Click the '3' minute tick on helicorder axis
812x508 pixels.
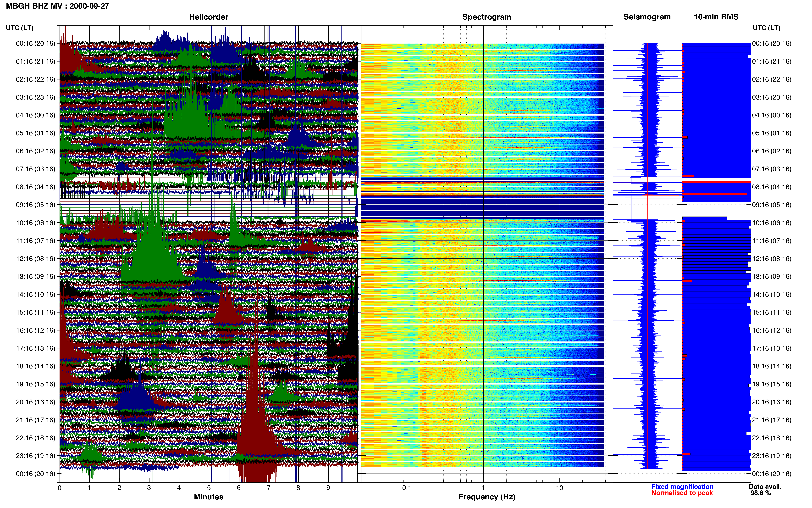point(149,488)
